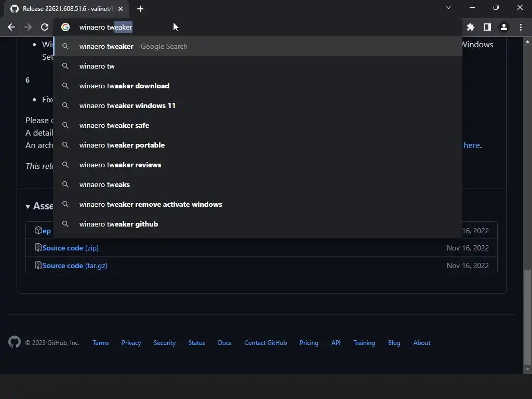Click the '© 2023 GitHub, Inc.' text
The height and width of the screenshot is (399, 532).
tap(52, 343)
